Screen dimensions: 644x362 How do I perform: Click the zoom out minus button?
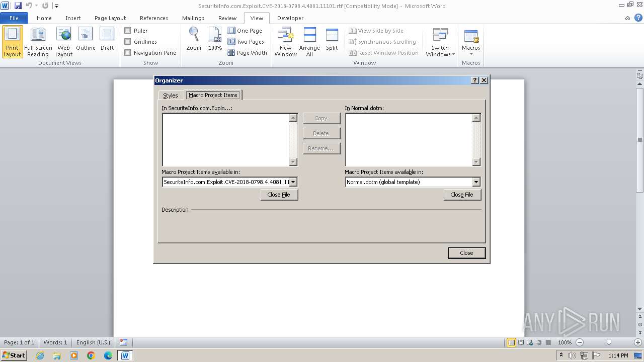tap(580, 342)
